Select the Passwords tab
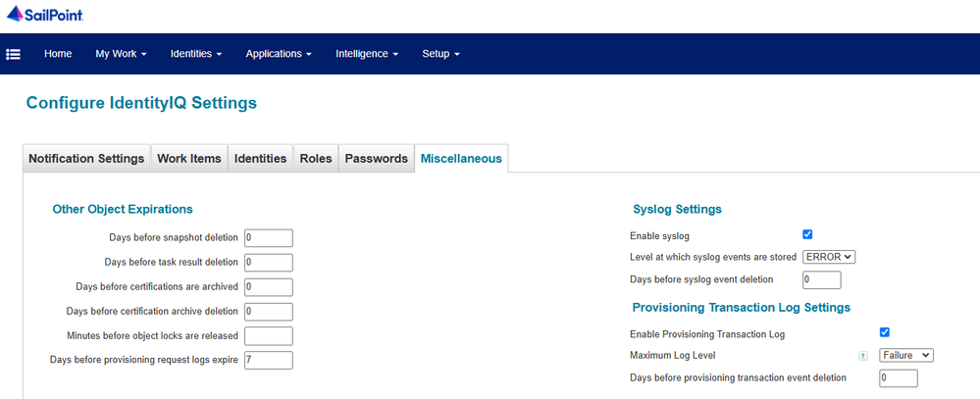This screenshot has width=980, height=399. coord(377,159)
